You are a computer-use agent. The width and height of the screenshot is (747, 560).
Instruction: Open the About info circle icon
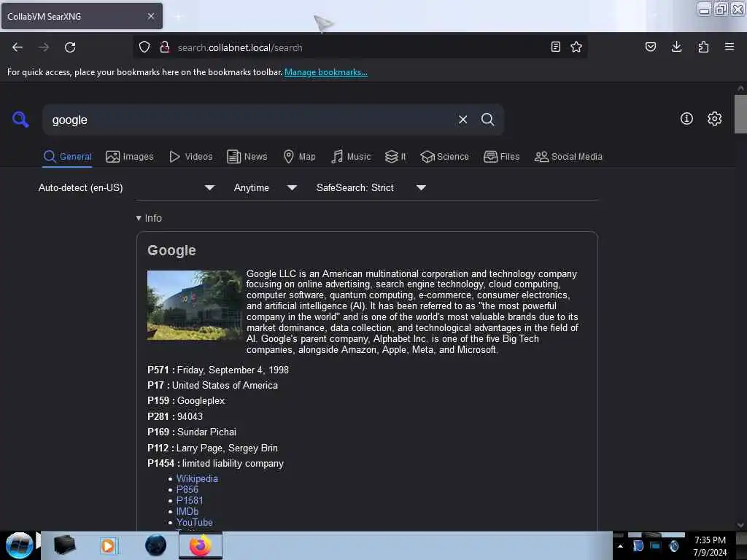pos(686,119)
